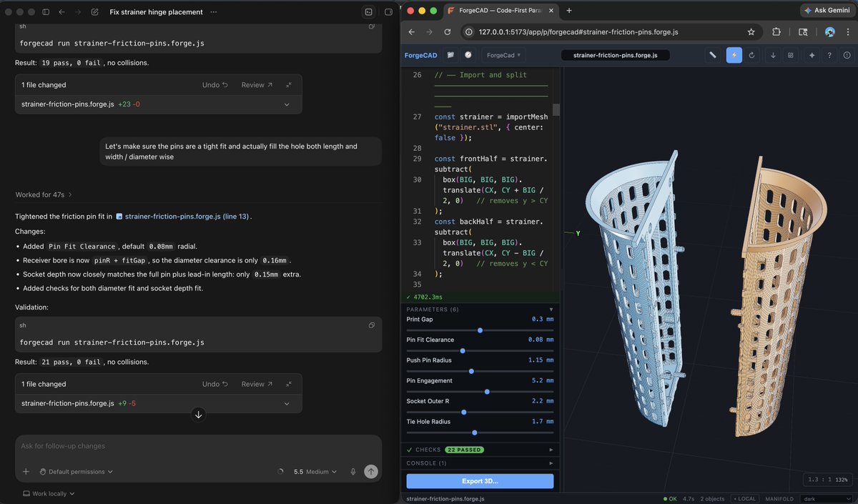
Task: Click the ForgeCAD download arrow icon
Action: [773, 55]
